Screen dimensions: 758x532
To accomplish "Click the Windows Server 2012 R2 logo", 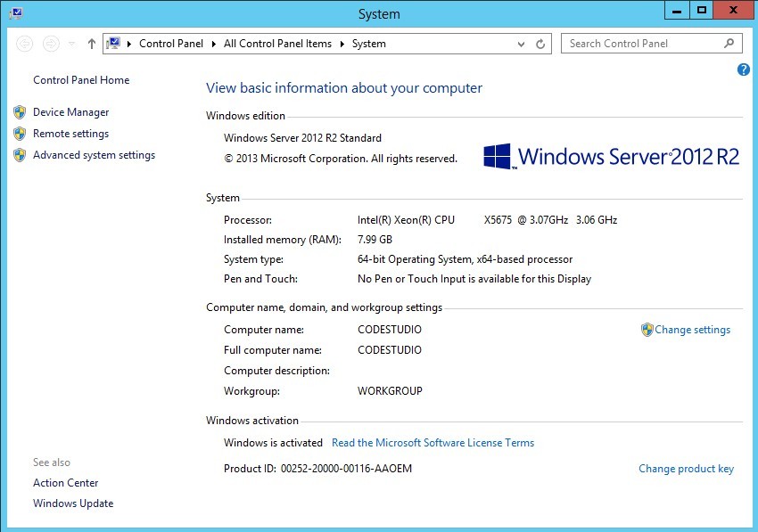I will 612,157.
